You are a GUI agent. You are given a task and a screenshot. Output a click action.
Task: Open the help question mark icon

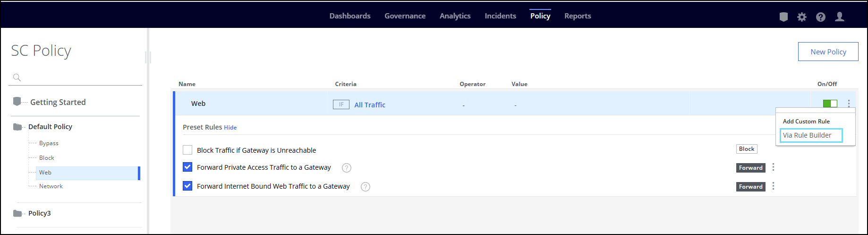tap(821, 17)
